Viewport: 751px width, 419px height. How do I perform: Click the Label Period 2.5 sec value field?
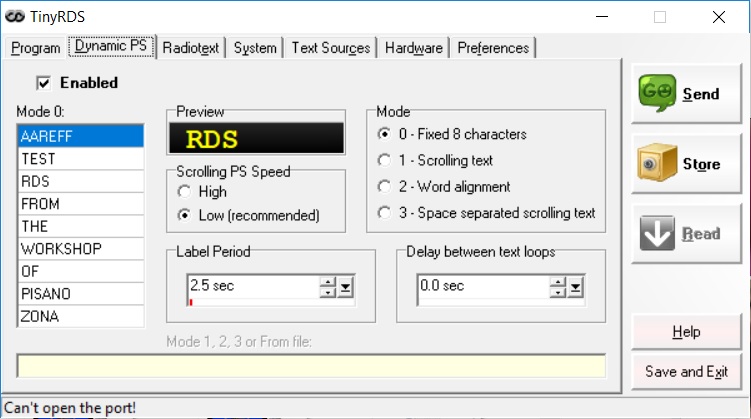click(x=253, y=286)
